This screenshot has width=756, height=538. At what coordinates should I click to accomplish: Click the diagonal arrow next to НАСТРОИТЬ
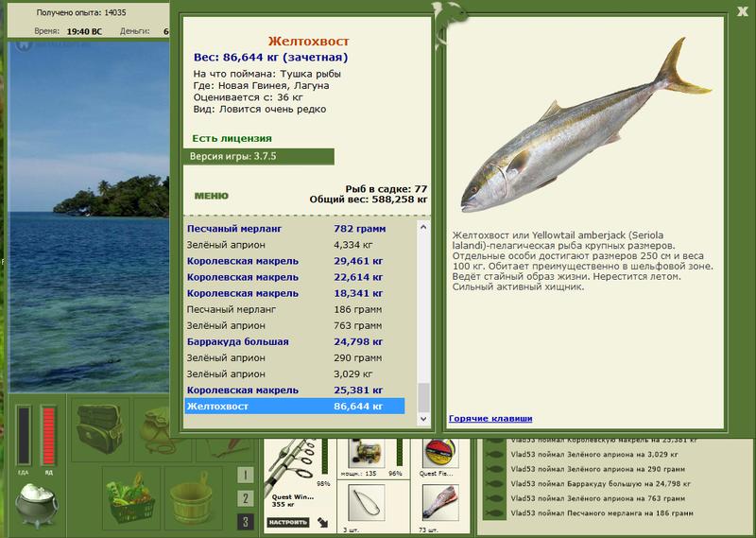coord(322,522)
